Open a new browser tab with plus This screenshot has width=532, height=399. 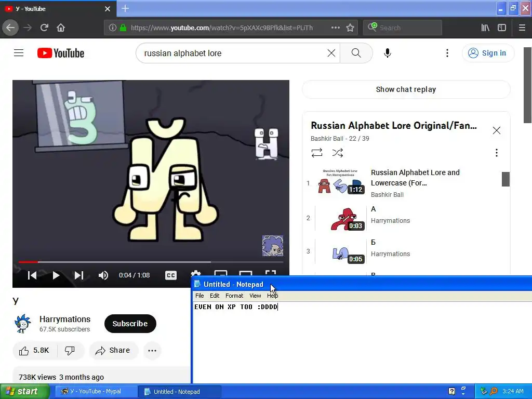[x=125, y=8]
